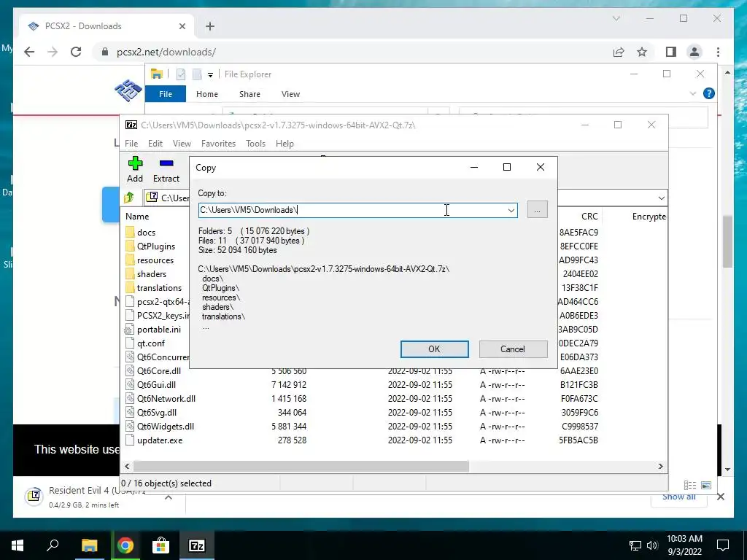Share this page icon in Chrome
Viewport: 747px width, 560px height.
coord(619,52)
